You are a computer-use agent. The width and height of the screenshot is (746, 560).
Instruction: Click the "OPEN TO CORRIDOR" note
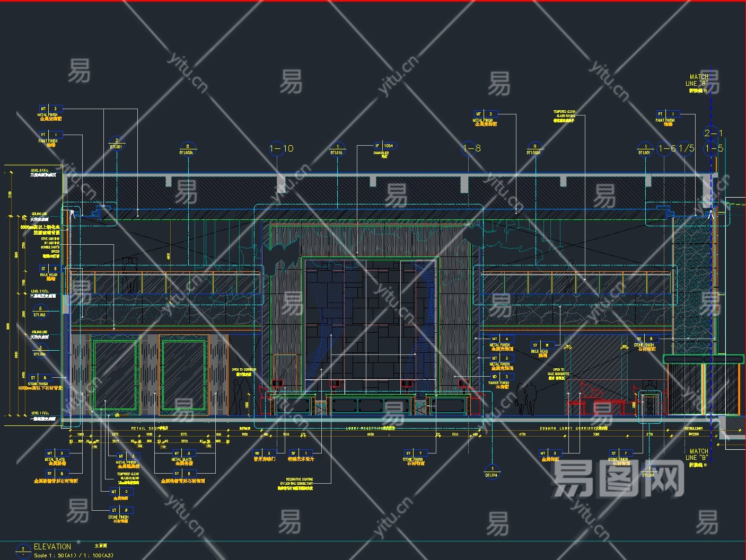(x=244, y=370)
